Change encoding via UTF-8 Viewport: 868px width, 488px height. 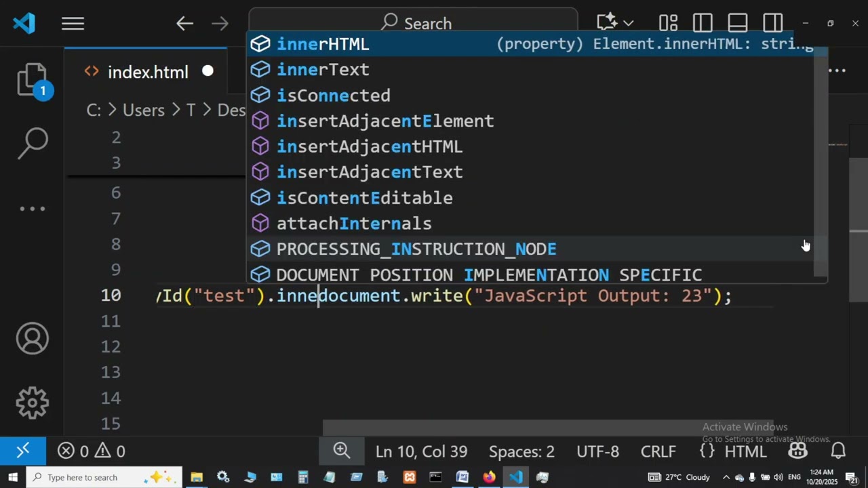point(597,451)
